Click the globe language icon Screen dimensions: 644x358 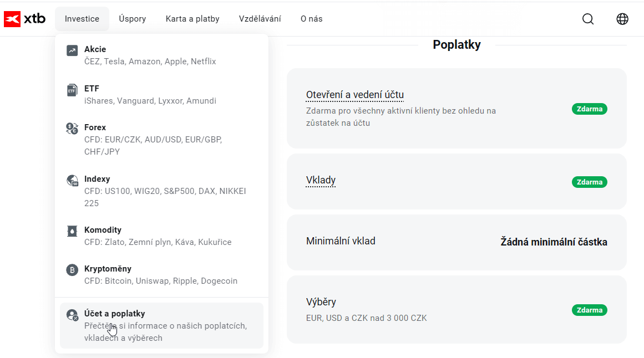pos(622,19)
